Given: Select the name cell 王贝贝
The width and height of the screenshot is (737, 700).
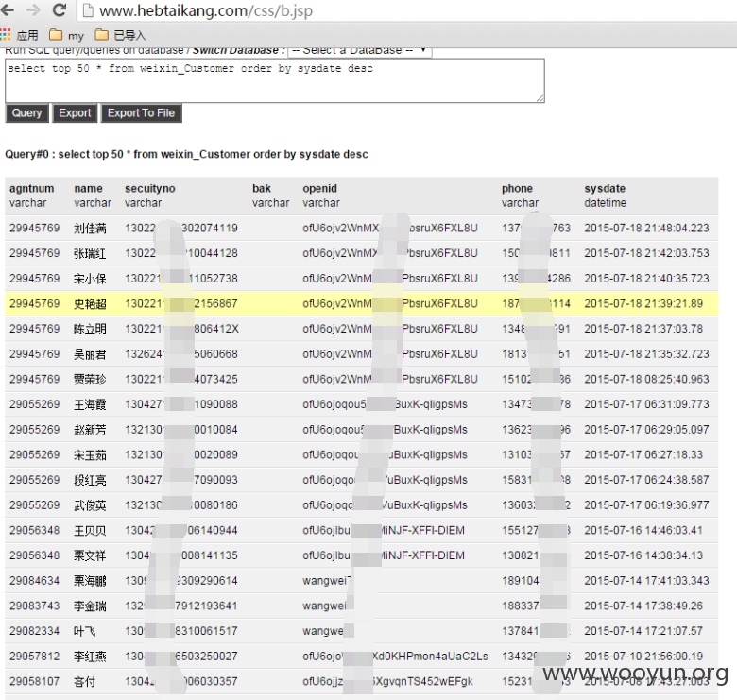Looking at the screenshot, I should (x=90, y=530).
